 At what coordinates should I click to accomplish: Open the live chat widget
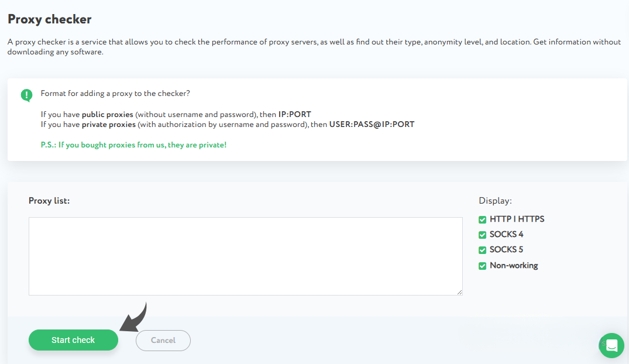pyautogui.click(x=611, y=346)
